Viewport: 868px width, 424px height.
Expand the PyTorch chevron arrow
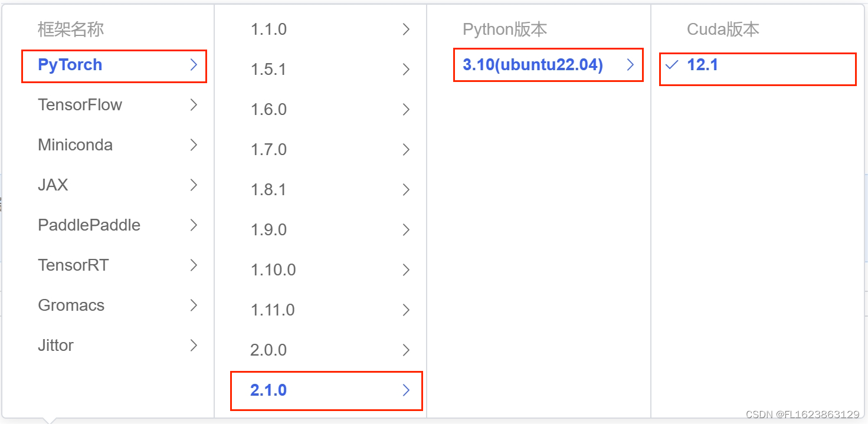[195, 65]
